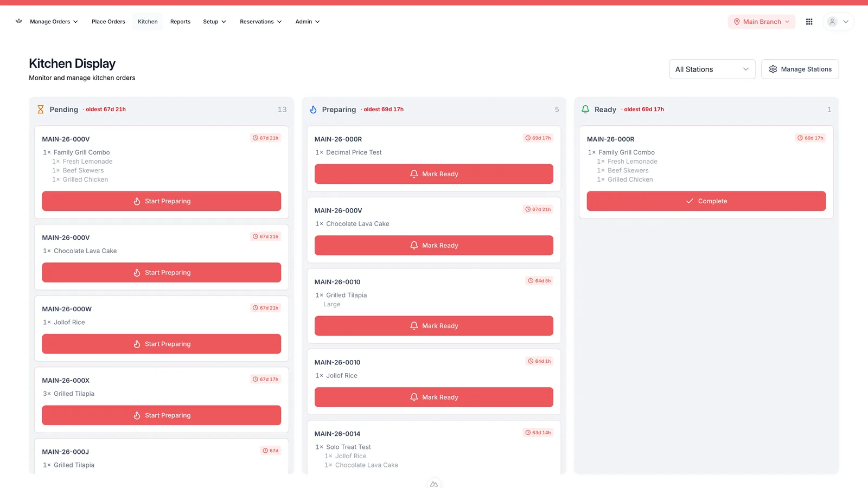Click the Solo Treat Test item

[348, 447]
